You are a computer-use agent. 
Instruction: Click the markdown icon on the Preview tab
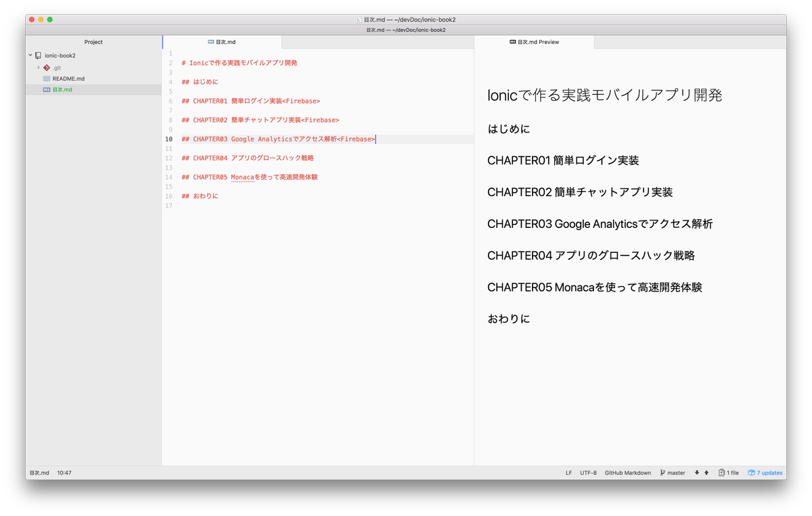coord(512,42)
